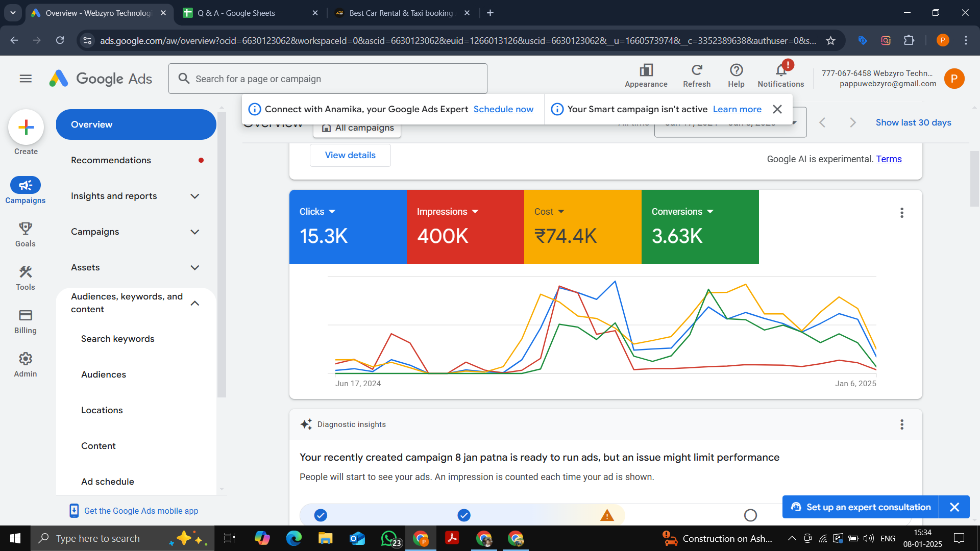Viewport: 980px width, 551px height.
Task: Open File Explorer from the taskbar
Action: coord(325,538)
